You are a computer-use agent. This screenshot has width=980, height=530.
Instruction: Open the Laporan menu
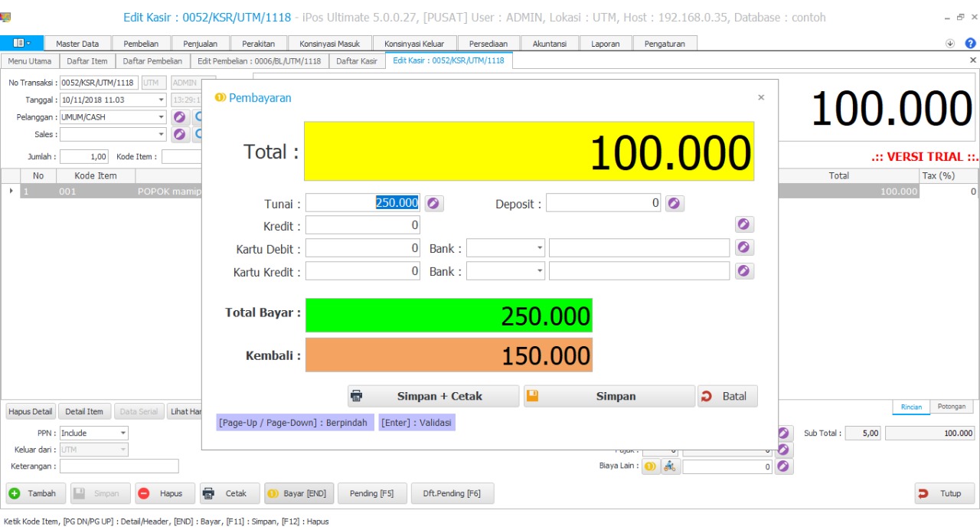(605, 44)
